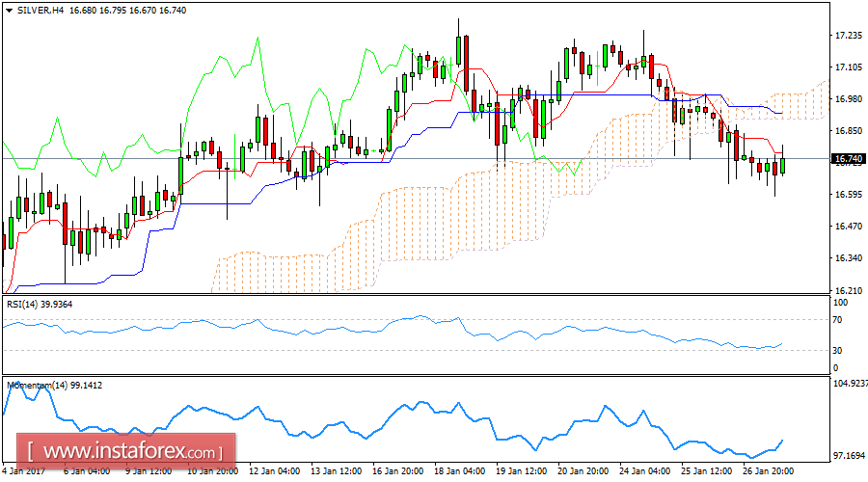Click the 17.235 price axis label
868x482 pixels.
[x=849, y=36]
